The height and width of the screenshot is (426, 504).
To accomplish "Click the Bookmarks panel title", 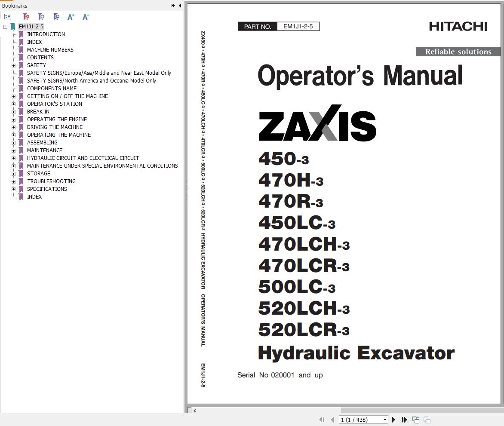I will 15,6.
